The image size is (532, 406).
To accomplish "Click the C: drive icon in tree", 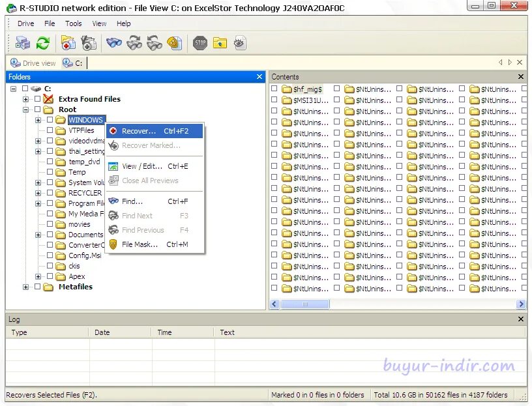I will coord(36,89).
